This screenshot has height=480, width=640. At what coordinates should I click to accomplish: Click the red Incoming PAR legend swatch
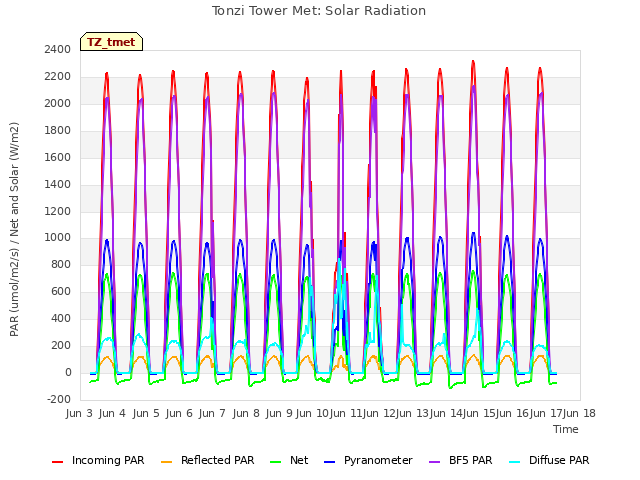point(58,462)
